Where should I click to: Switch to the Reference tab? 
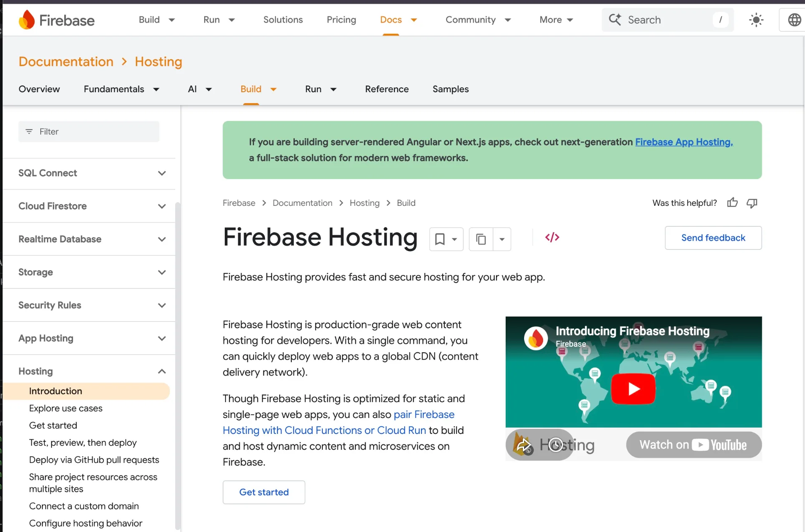coord(387,89)
